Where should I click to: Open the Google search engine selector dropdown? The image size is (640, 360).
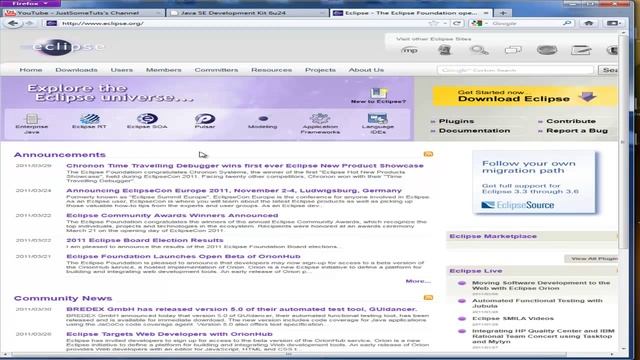click(480, 23)
